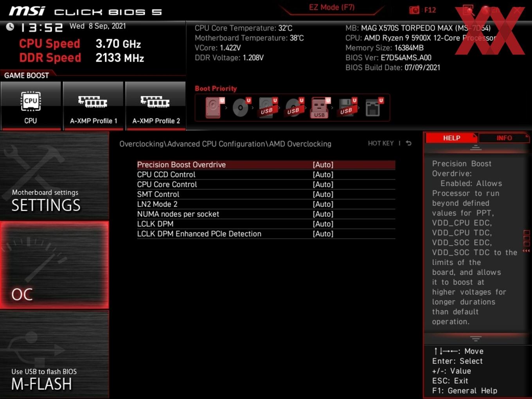
Task: Select the NUMA nodes per socket label
Action: (x=178, y=214)
